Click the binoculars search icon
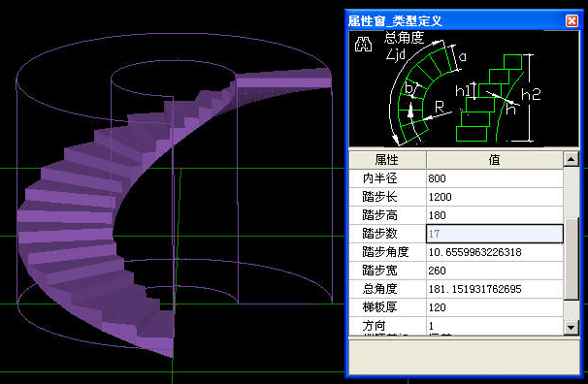Screen dimensions: 588x384 pos(363,45)
